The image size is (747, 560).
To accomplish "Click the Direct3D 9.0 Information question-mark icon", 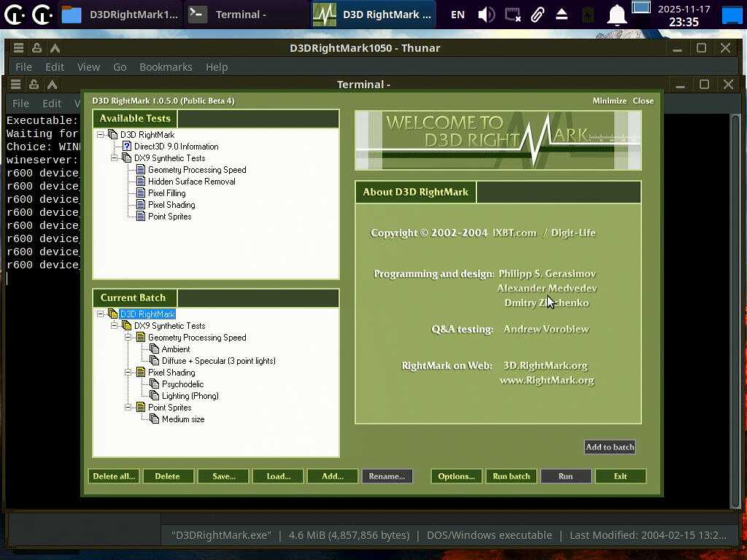I will click(127, 146).
